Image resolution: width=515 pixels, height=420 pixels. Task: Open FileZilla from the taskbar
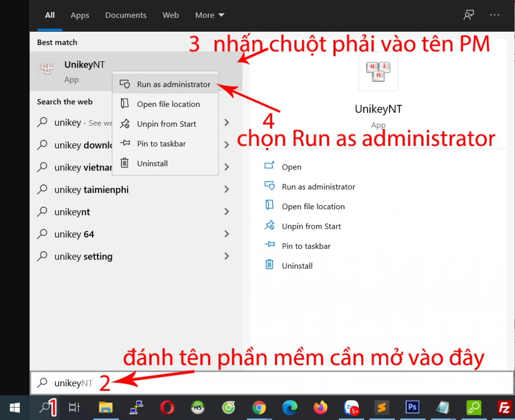(504, 407)
